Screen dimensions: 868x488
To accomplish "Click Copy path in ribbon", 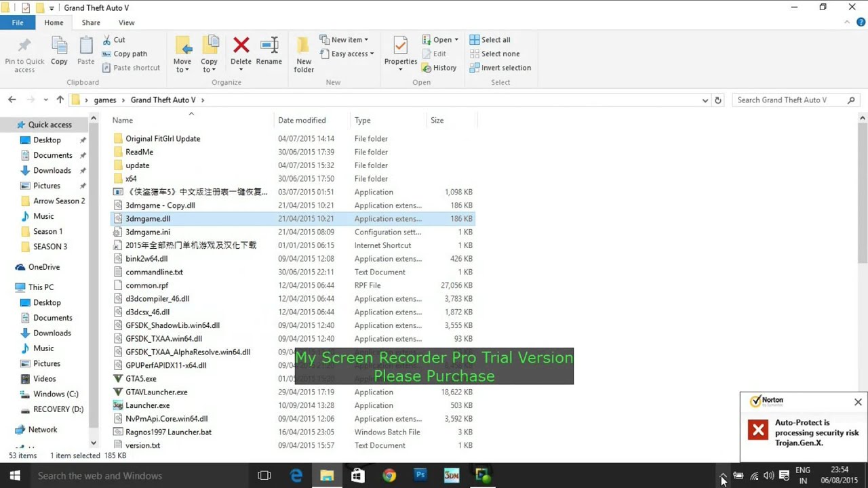I will [125, 54].
